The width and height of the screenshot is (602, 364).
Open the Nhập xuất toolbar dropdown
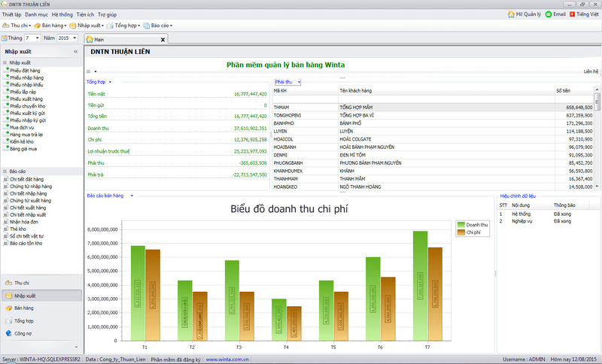(87, 26)
